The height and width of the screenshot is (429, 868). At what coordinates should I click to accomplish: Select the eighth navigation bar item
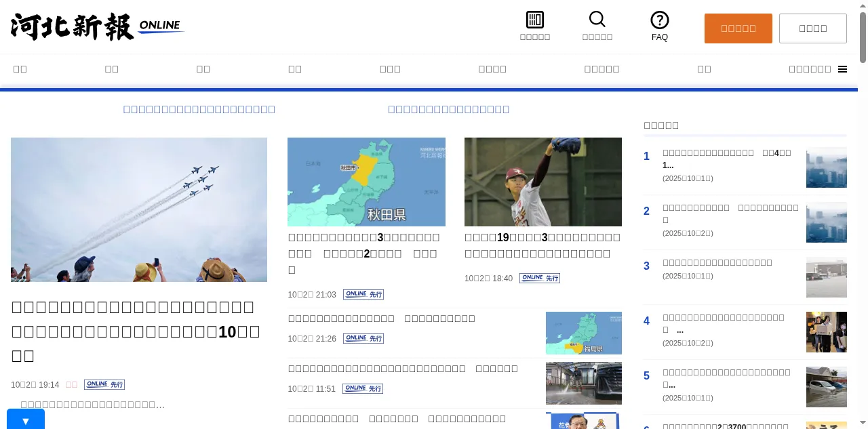click(x=705, y=69)
